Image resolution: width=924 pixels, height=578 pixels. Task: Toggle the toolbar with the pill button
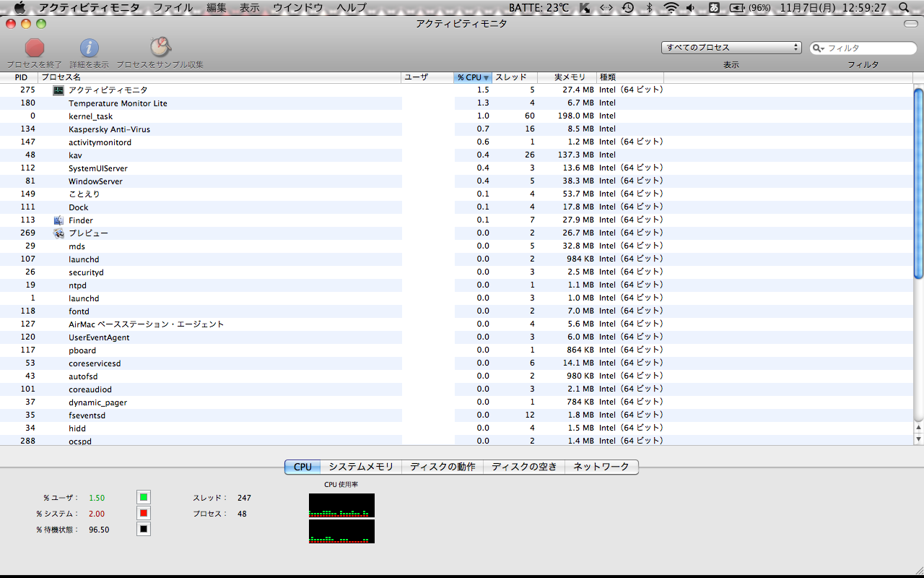(x=911, y=24)
